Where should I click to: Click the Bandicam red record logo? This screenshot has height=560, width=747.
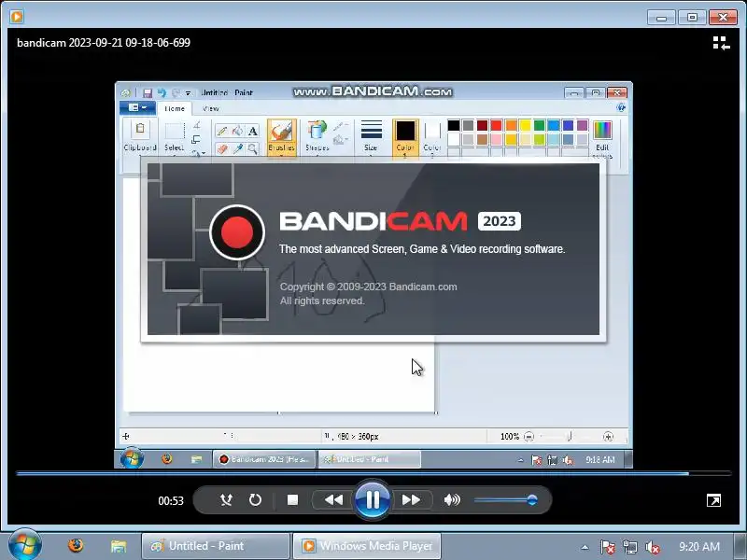237,232
